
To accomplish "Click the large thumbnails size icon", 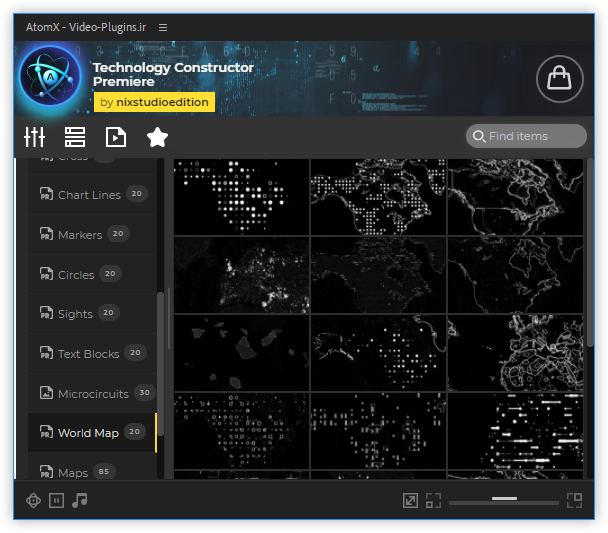I will click(574, 500).
